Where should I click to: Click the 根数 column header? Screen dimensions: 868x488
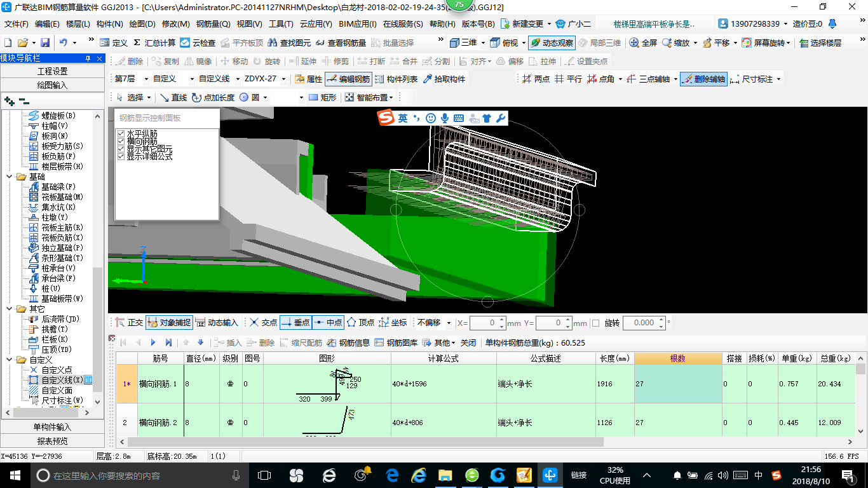677,358
